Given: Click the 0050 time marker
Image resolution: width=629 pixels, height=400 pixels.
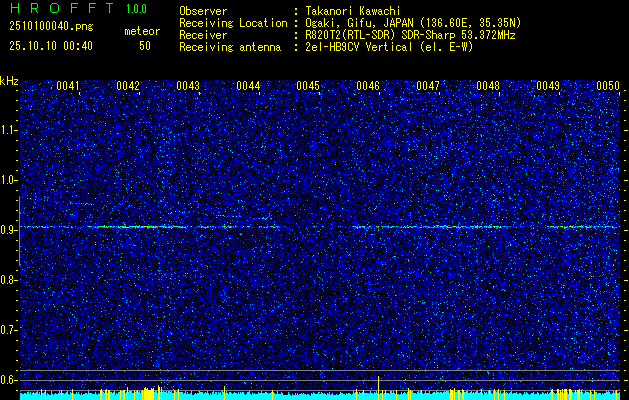Looking at the screenshot, I should coord(608,86).
